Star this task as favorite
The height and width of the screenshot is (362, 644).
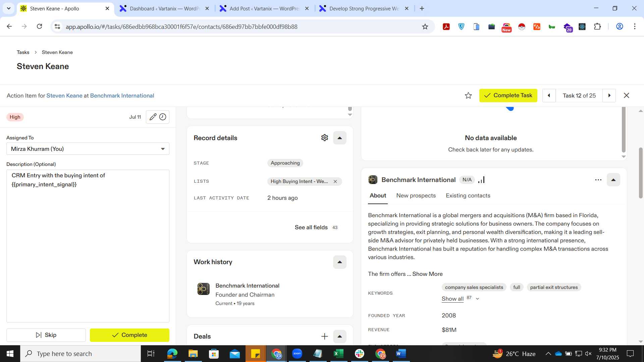(x=468, y=96)
